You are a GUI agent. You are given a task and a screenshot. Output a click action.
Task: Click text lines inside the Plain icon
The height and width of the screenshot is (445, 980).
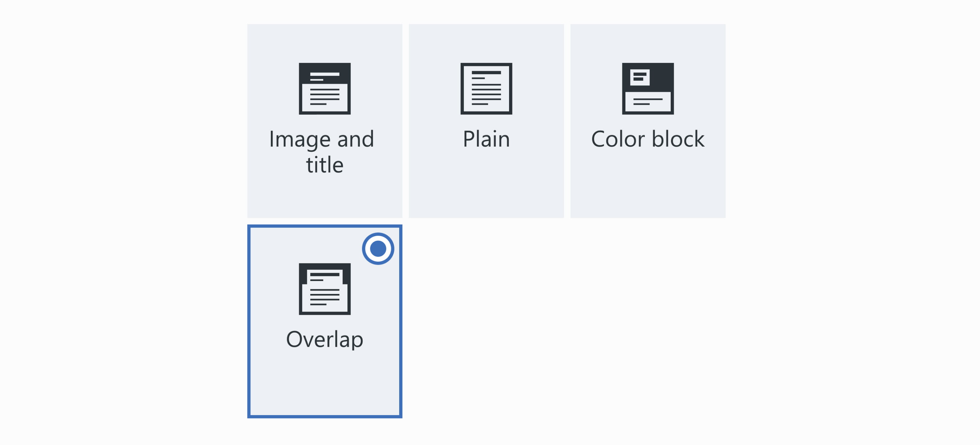(x=486, y=91)
